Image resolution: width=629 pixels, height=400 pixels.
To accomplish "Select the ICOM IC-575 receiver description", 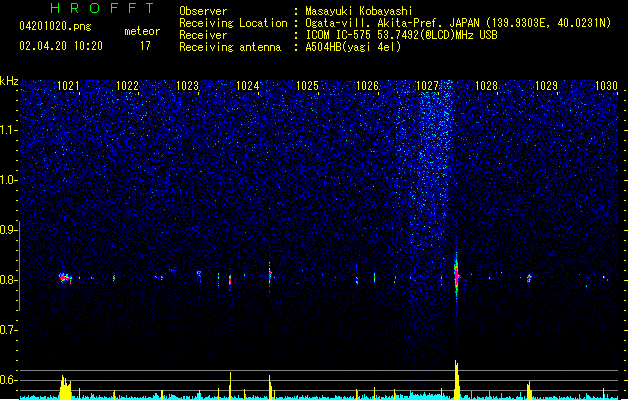I will pyautogui.click(x=401, y=35).
